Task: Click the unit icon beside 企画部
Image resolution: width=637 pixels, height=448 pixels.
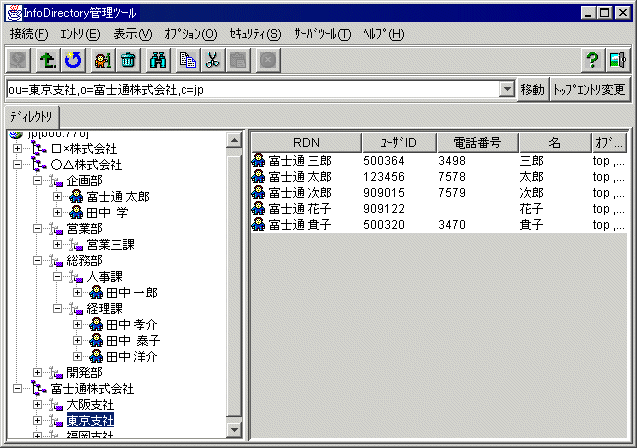Action: tap(56, 180)
